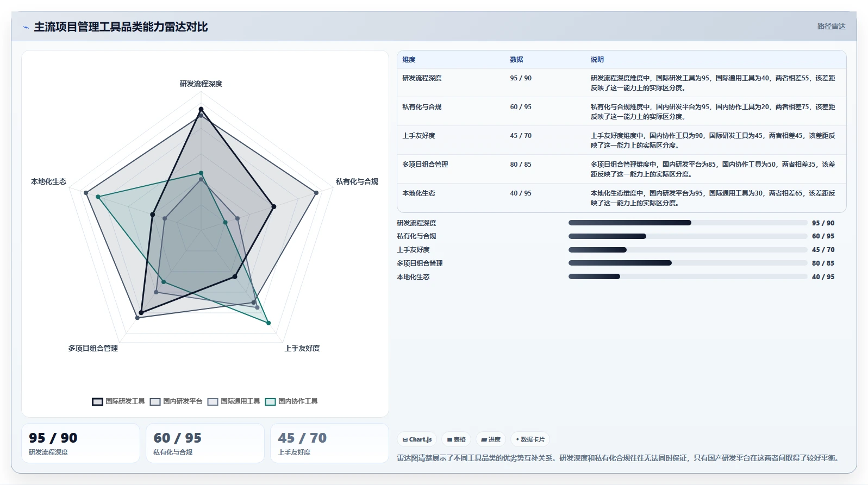The image size is (868, 485).
Task: Click the 40 / 95 table cell
Action: click(521, 193)
